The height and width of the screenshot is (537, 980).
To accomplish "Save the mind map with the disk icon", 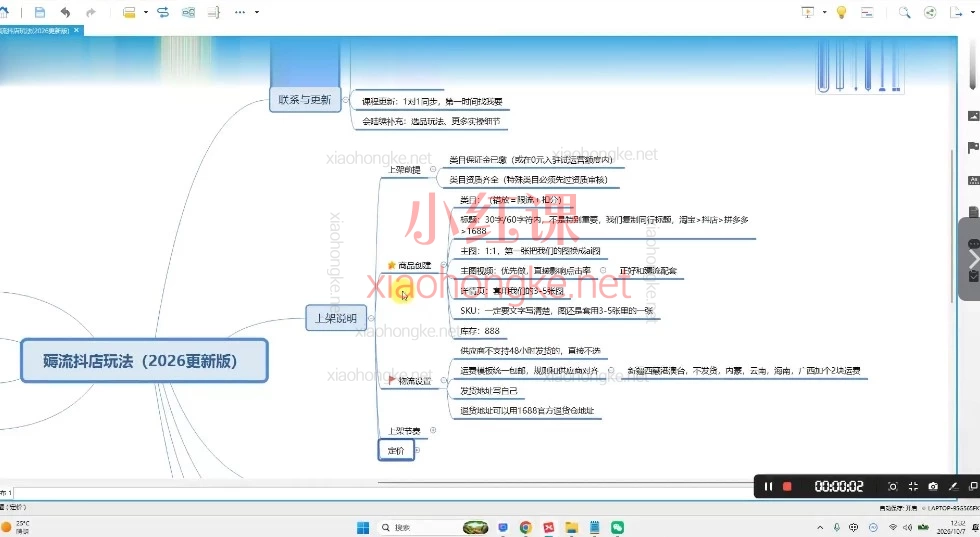I will [x=40, y=12].
